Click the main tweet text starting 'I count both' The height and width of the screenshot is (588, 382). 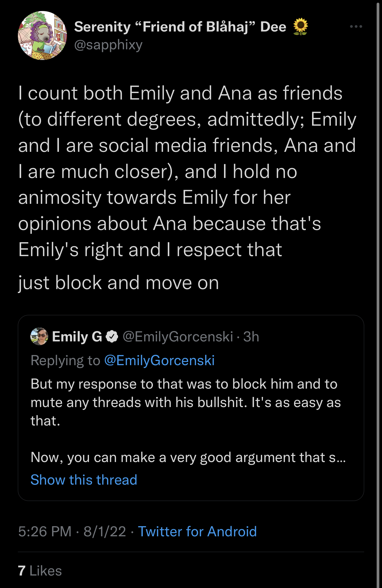tap(187, 171)
